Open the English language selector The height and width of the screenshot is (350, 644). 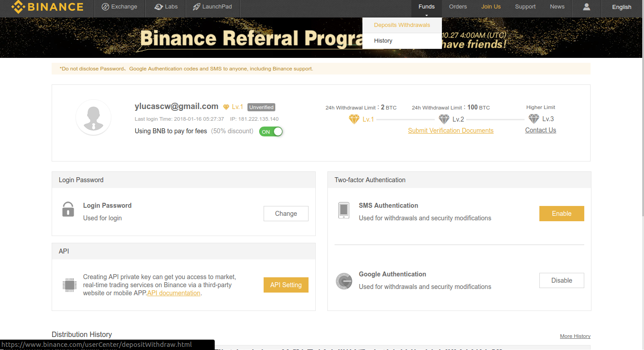(622, 7)
